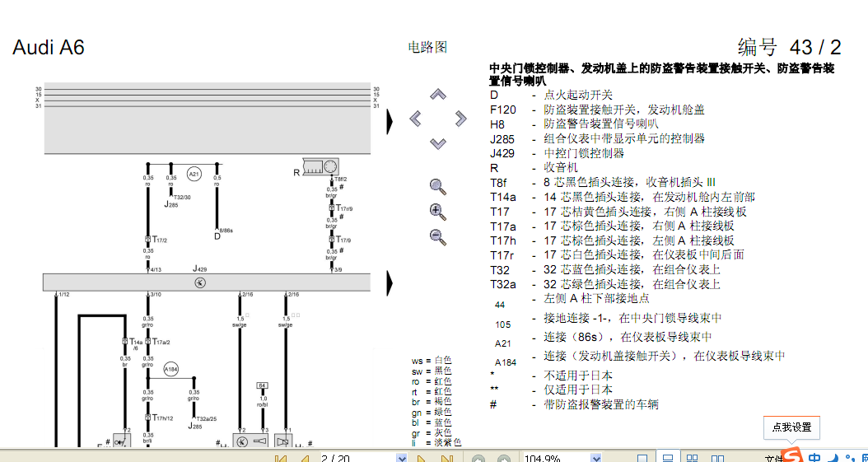Image resolution: width=868 pixels, height=462 pixels.
Task: Click the J429 label above the bar
Action: tap(200, 269)
